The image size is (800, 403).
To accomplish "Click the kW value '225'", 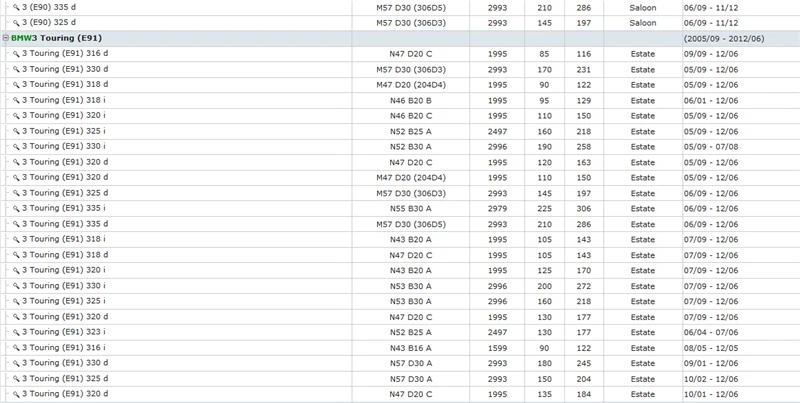I will 544,209.
